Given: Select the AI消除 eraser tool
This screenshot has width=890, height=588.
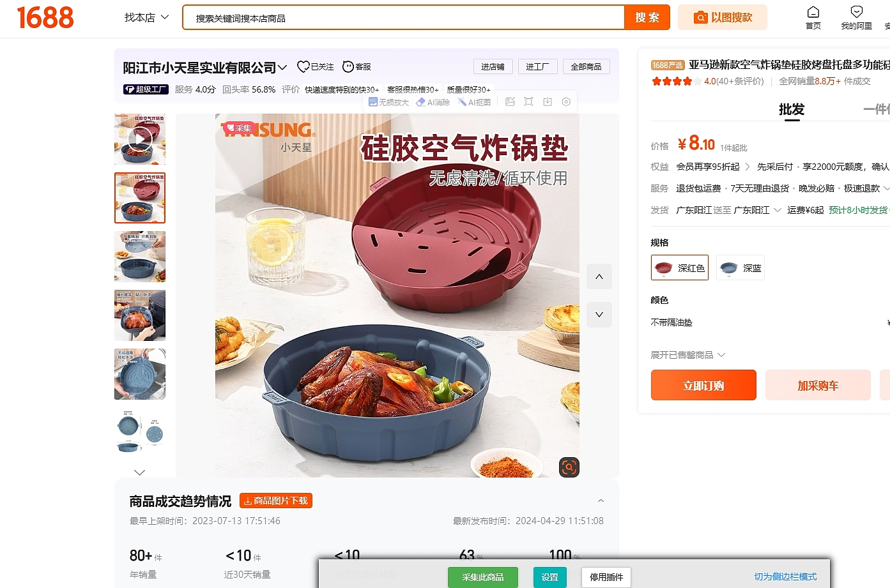Looking at the screenshot, I should 433,102.
